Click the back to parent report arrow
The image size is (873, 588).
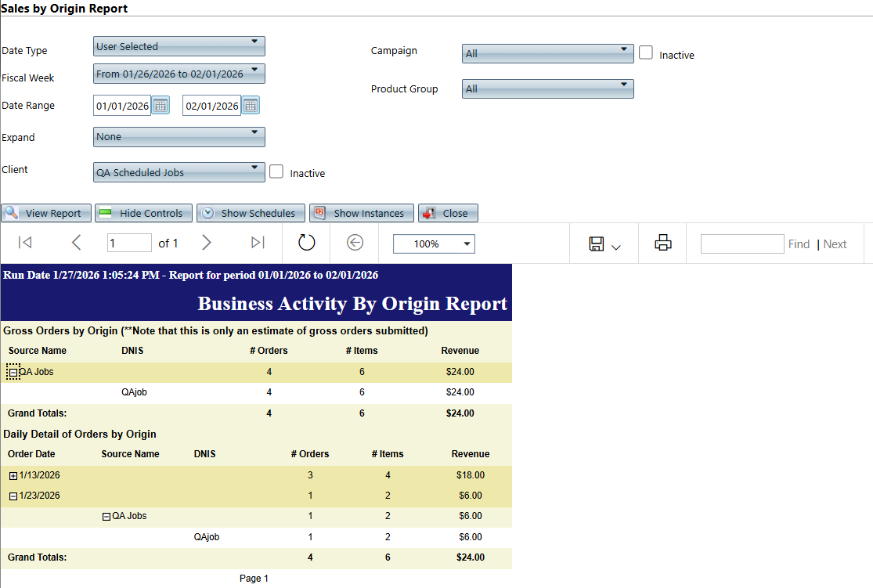355,243
